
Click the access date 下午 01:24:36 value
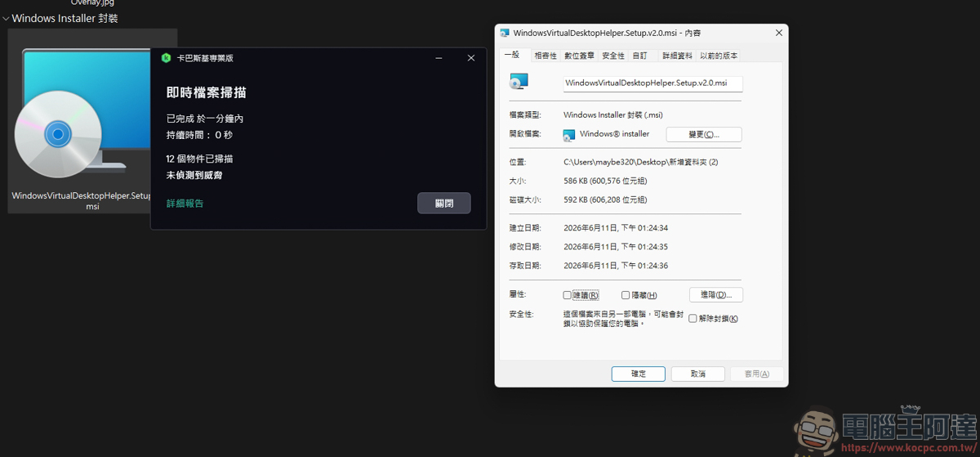(x=615, y=266)
